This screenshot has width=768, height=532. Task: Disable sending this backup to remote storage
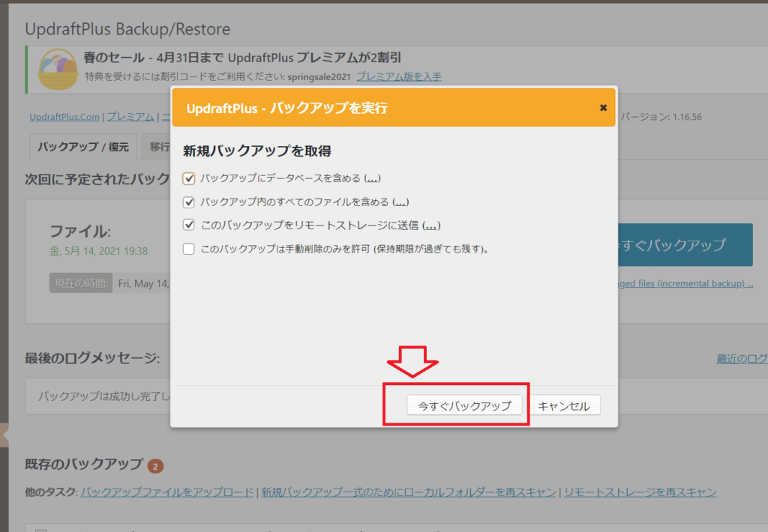click(x=189, y=226)
